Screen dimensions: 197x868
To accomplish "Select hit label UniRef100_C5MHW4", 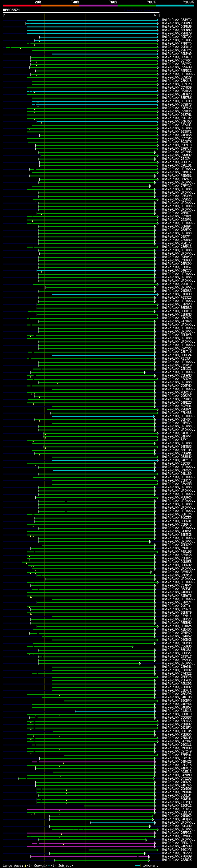I will 177,792.
